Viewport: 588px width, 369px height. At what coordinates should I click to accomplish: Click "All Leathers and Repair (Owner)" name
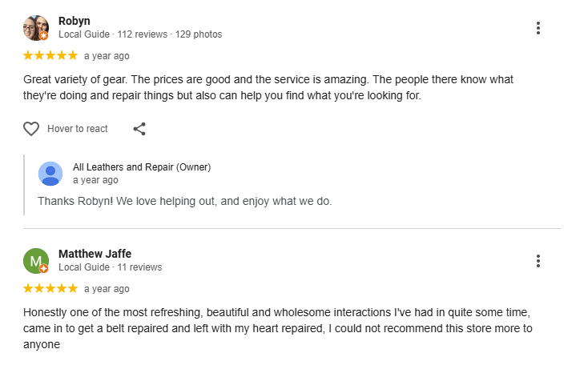(x=142, y=167)
